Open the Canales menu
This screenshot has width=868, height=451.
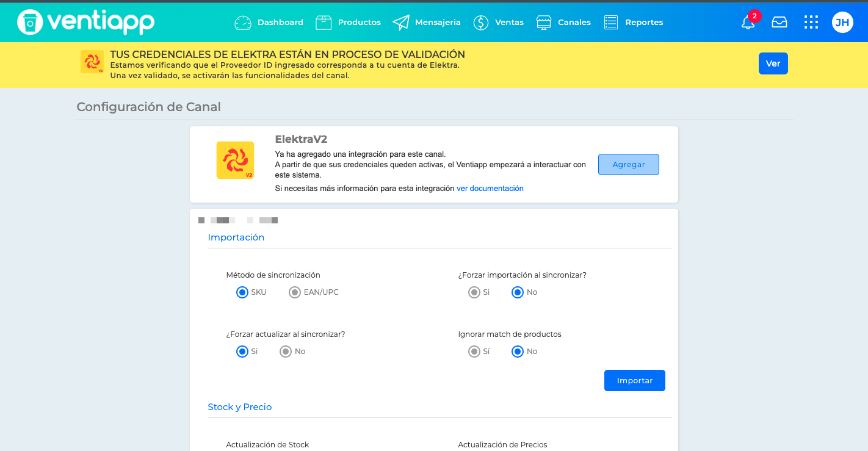(x=563, y=23)
